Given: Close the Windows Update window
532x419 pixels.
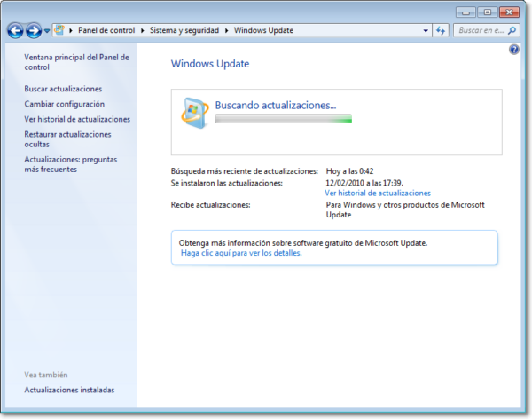Looking at the screenshot, I should point(509,12).
